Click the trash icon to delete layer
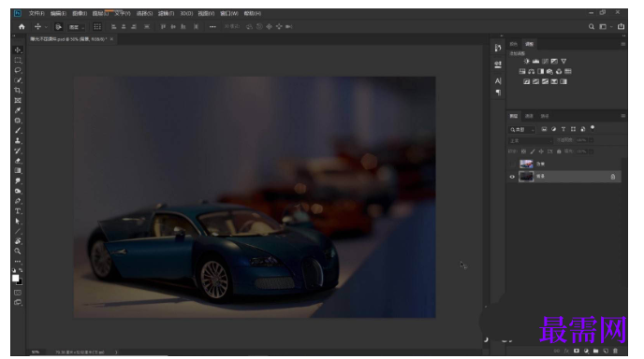 pos(615,351)
